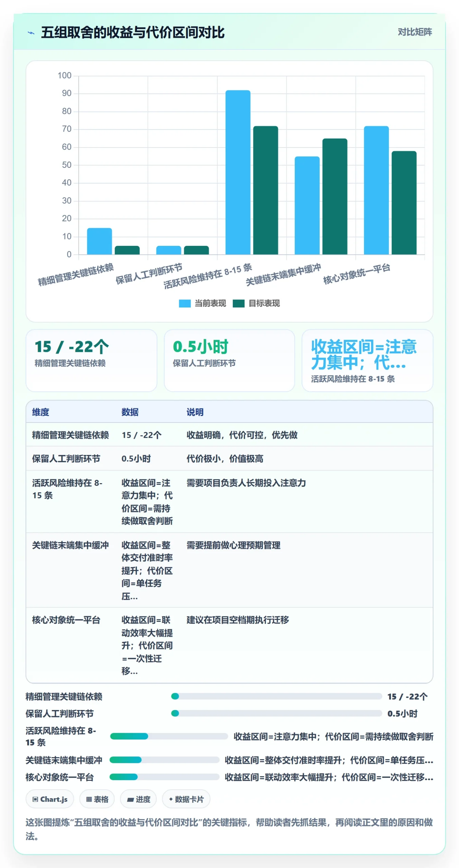Select table cell 代价极小，价值极高
Image resolution: width=459 pixels, height=868 pixels.
tap(225, 458)
